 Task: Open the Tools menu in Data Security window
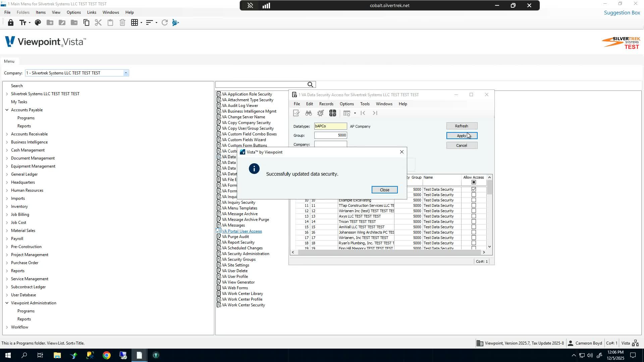tap(365, 104)
